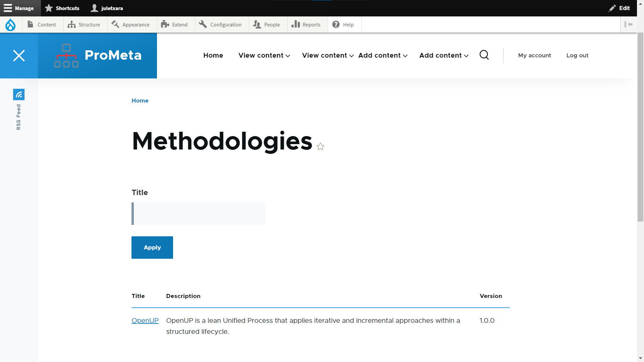644x362 pixels.
Task: Open the OpenUP methodology link
Action: point(145,320)
